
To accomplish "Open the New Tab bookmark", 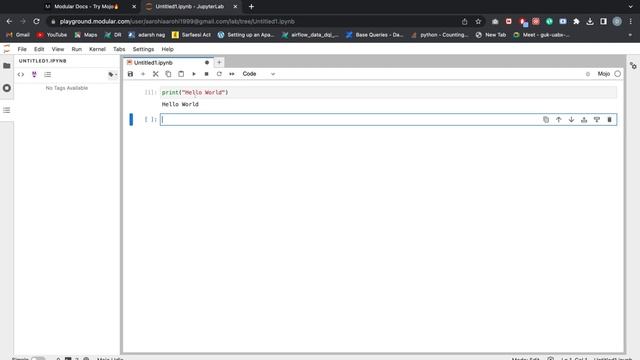I will [x=491, y=35].
